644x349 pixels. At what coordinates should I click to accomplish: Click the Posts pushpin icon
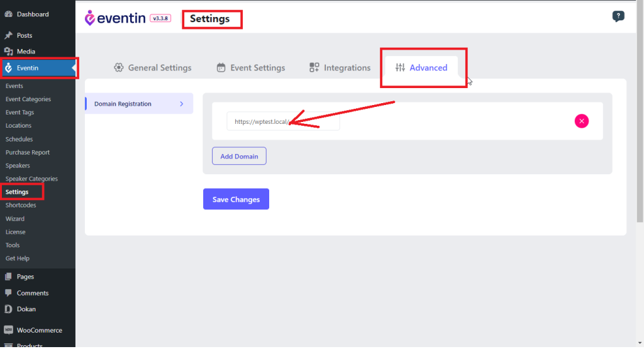coord(8,35)
